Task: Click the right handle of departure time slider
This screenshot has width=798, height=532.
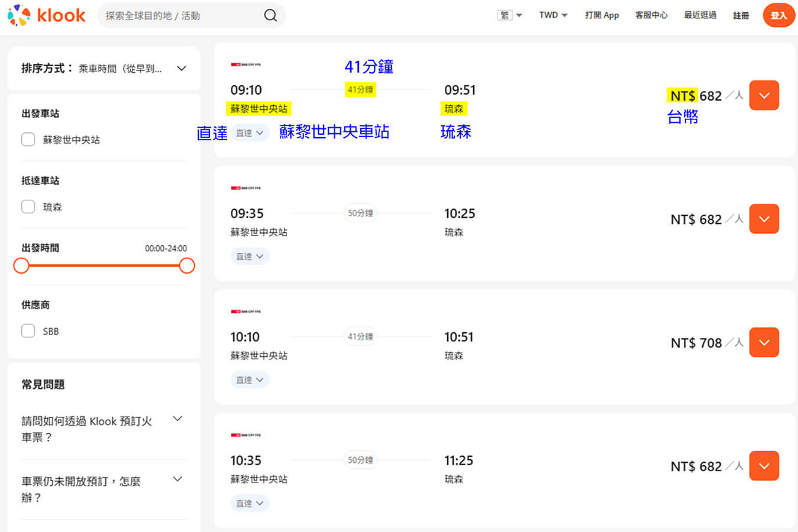Action: [x=187, y=266]
